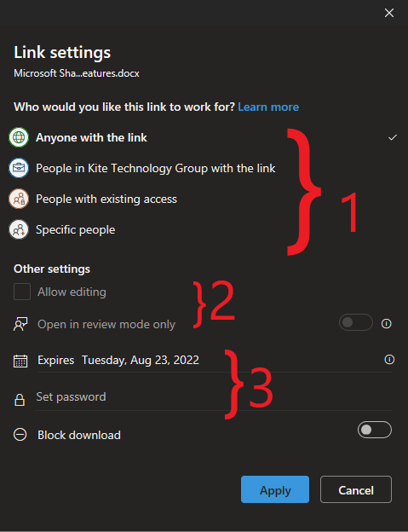Apply the link settings
The height and width of the screenshot is (532, 408).
click(x=275, y=489)
